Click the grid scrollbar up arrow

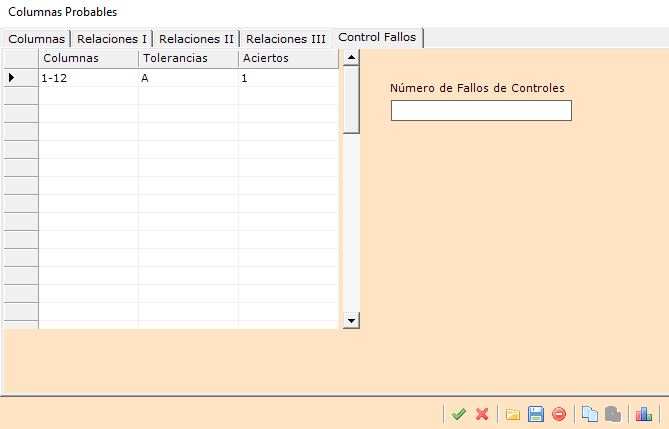click(x=351, y=57)
